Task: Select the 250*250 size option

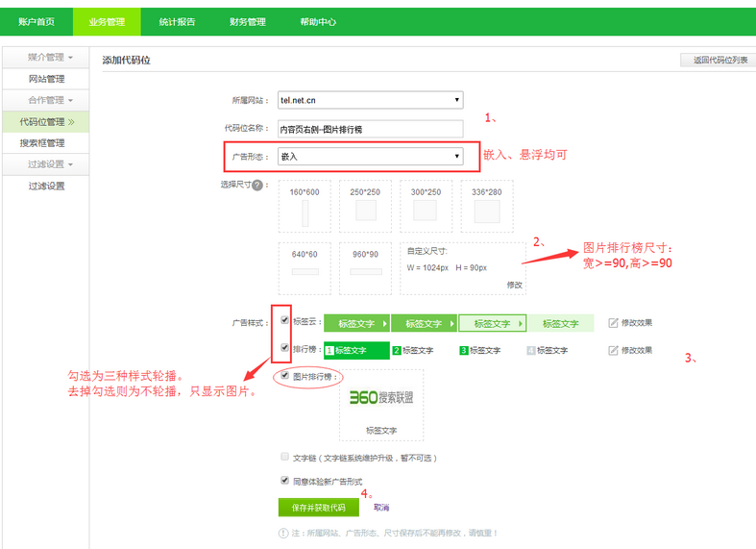Action: [365, 207]
